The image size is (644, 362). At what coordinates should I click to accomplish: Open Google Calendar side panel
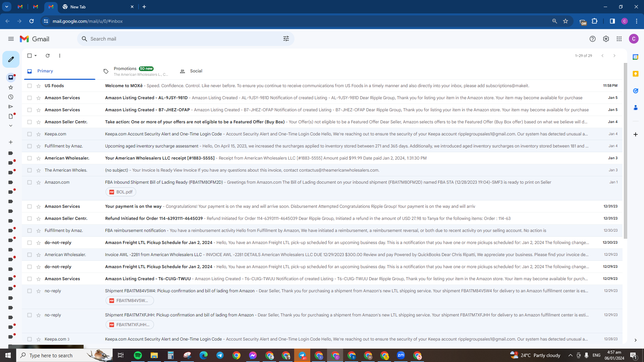pyautogui.click(x=635, y=57)
